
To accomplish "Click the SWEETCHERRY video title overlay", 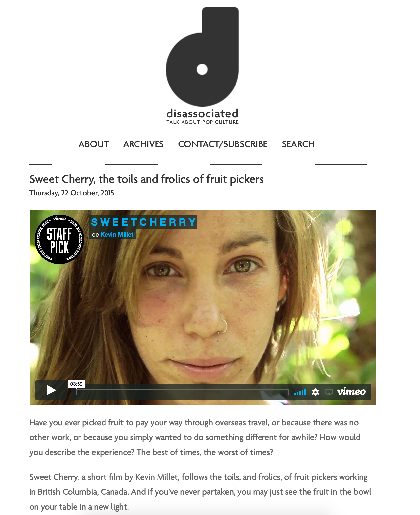I will pyautogui.click(x=143, y=222).
